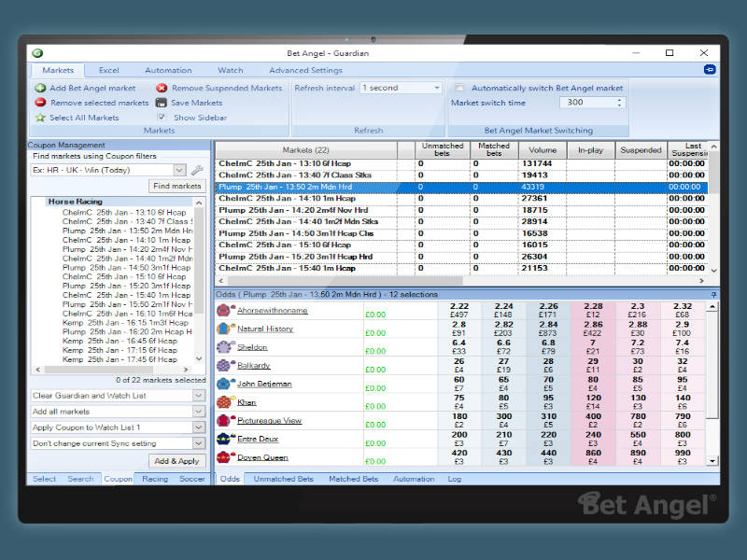Click the Select All Markets star icon
The width and height of the screenshot is (747, 560).
coord(40,118)
